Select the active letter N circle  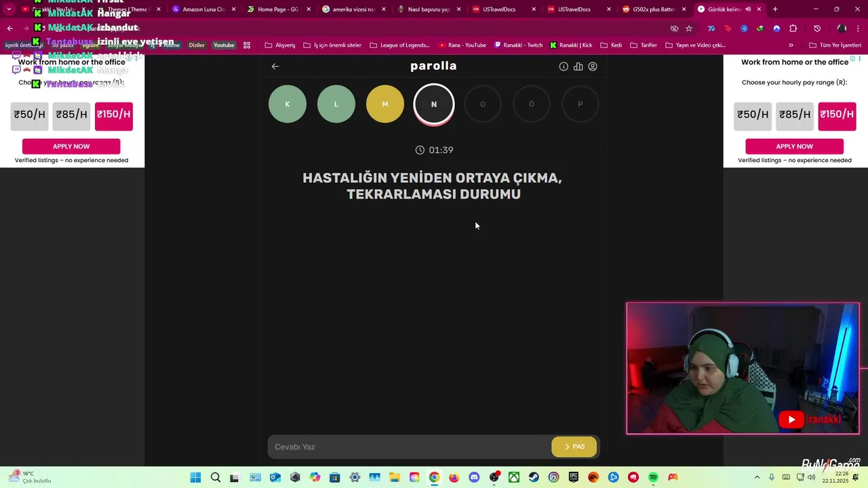pos(434,104)
